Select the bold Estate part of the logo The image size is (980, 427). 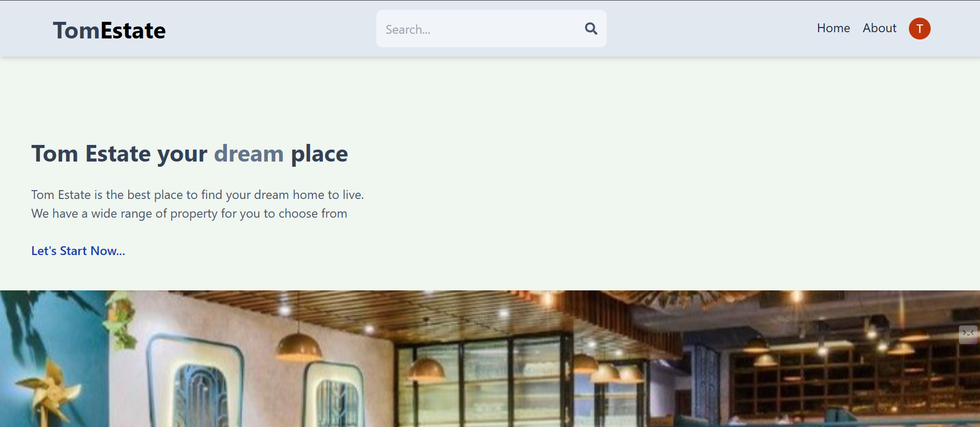point(133,30)
